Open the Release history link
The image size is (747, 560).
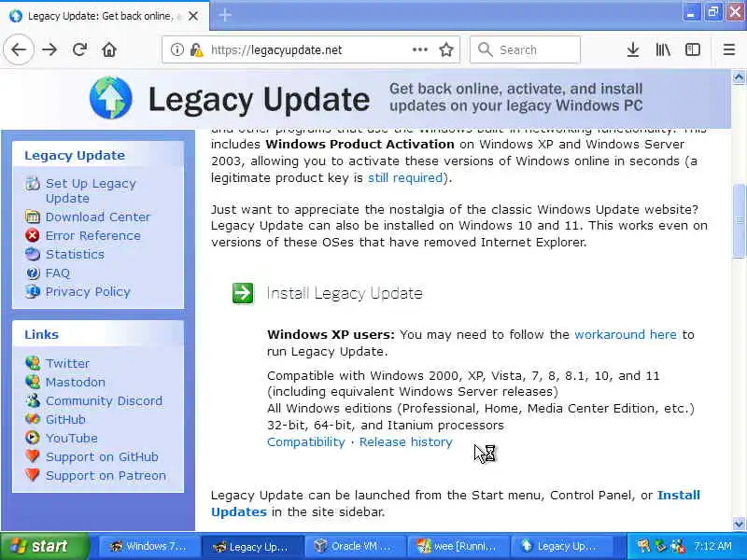point(406,441)
